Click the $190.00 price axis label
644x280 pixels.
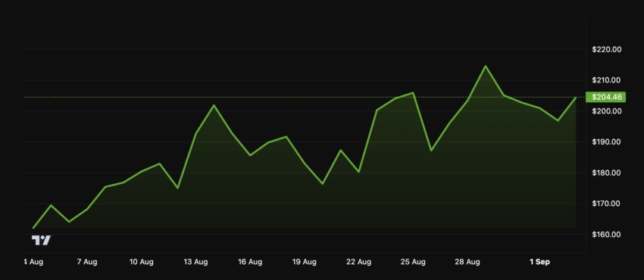[607, 142]
